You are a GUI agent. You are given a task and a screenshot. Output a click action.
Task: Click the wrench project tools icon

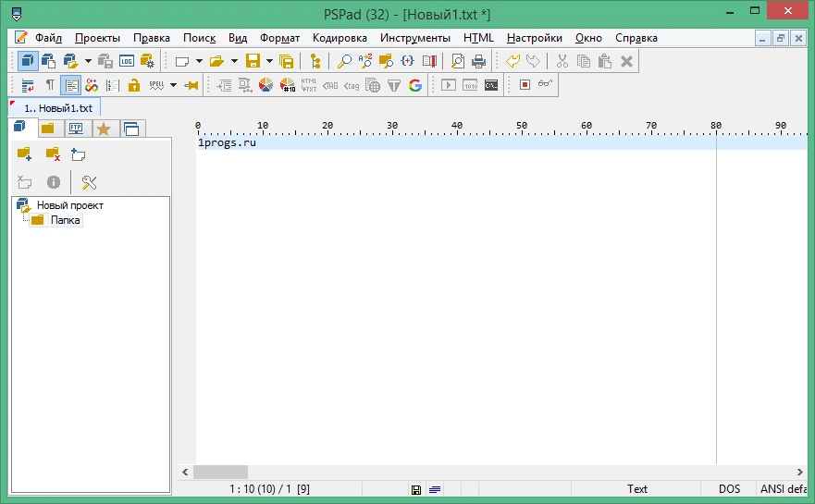[89, 182]
